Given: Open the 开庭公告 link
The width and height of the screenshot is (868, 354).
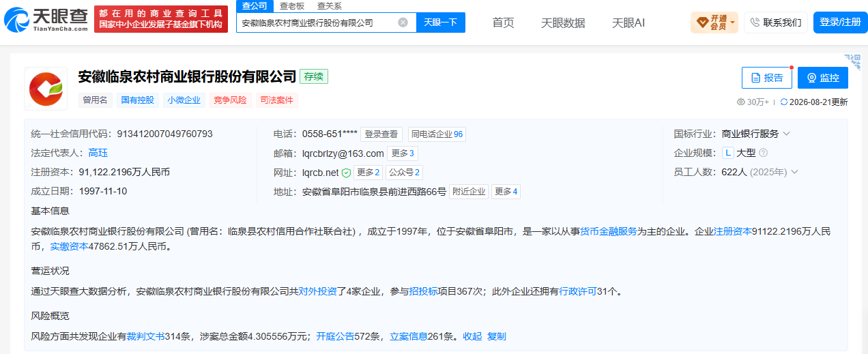Looking at the screenshot, I should point(335,336).
